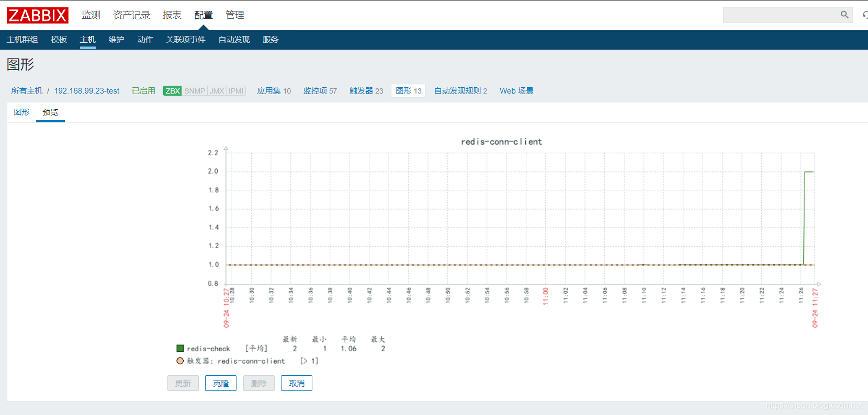Click the 已启用 status link
This screenshot has width=868, height=415.
pyautogui.click(x=143, y=91)
